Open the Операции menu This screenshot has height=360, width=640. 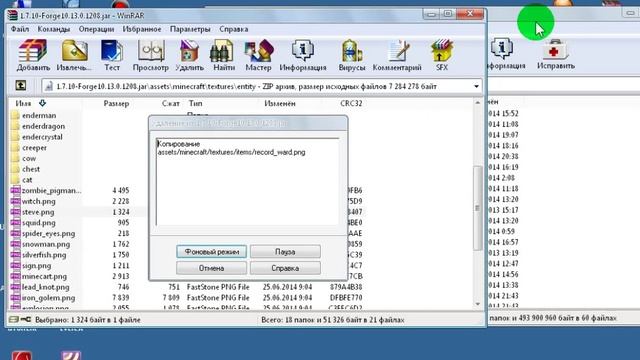tap(96, 29)
